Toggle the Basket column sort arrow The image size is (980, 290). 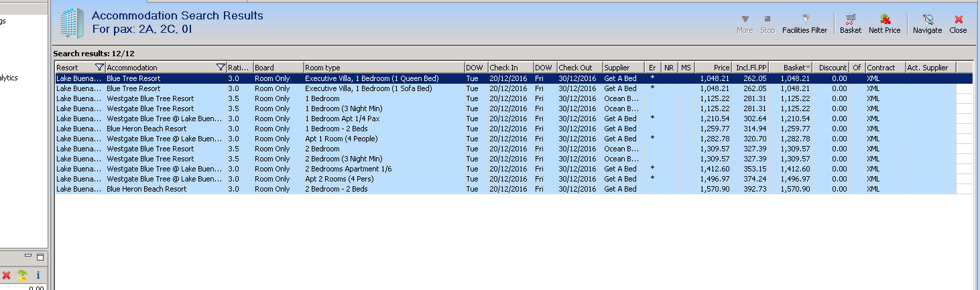[x=808, y=68]
